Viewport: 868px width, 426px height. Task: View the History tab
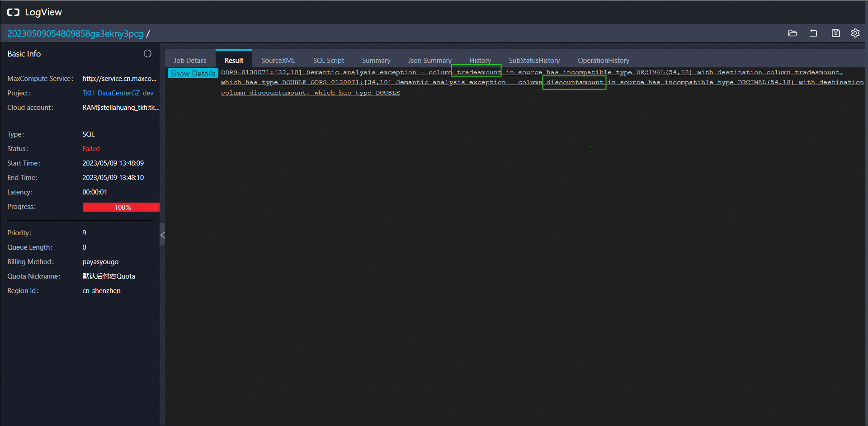pyautogui.click(x=480, y=60)
